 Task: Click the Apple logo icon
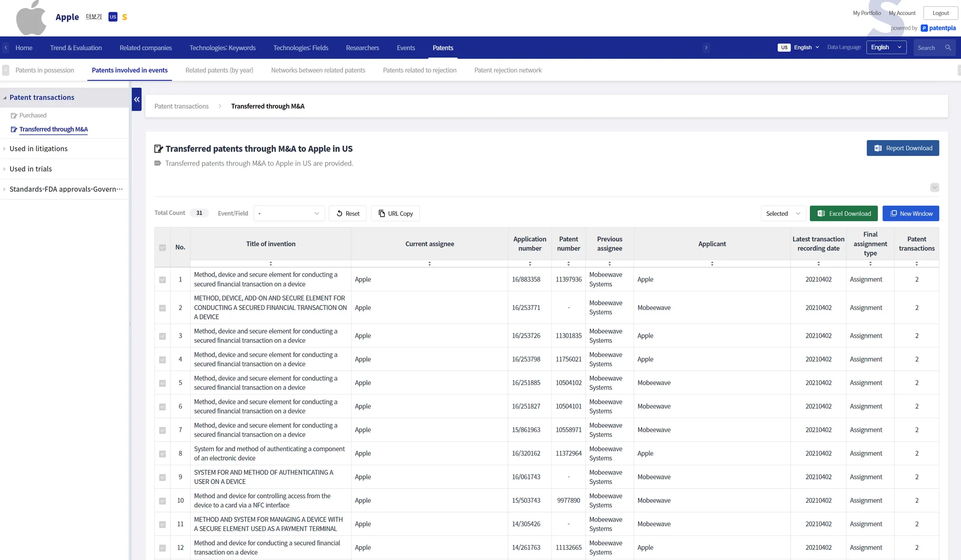[x=31, y=18]
